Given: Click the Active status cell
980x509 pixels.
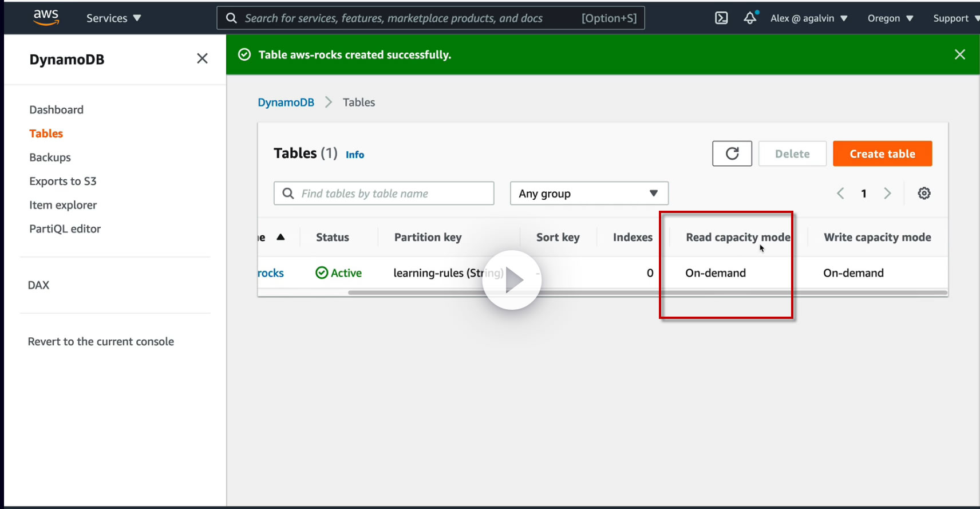Looking at the screenshot, I should tap(339, 273).
